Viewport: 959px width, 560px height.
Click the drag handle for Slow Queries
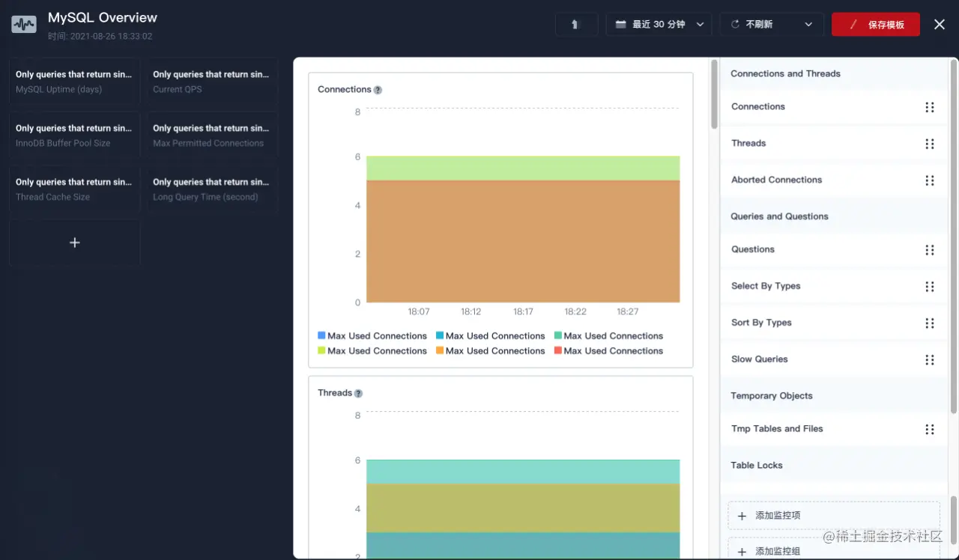pyautogui.click(x=930, y=360)
